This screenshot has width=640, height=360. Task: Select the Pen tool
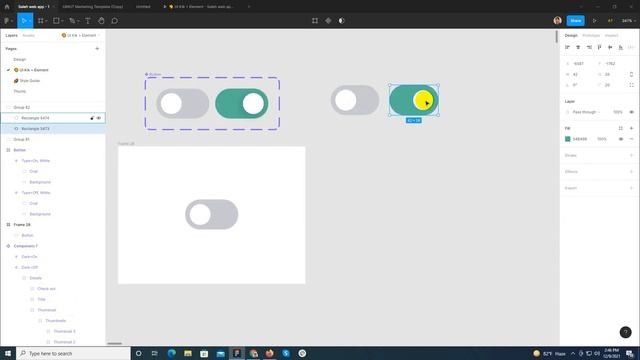click(72, 20)
